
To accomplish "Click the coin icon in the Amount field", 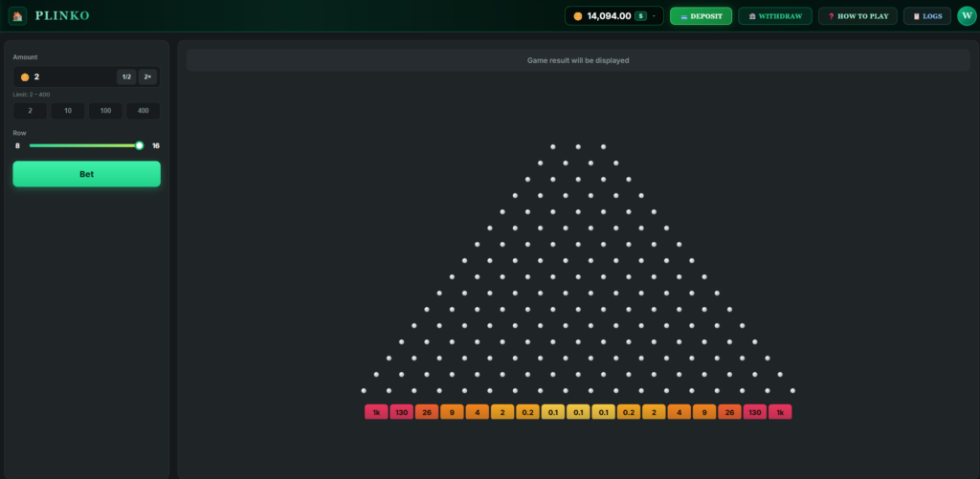I will (x=25, y=76).
